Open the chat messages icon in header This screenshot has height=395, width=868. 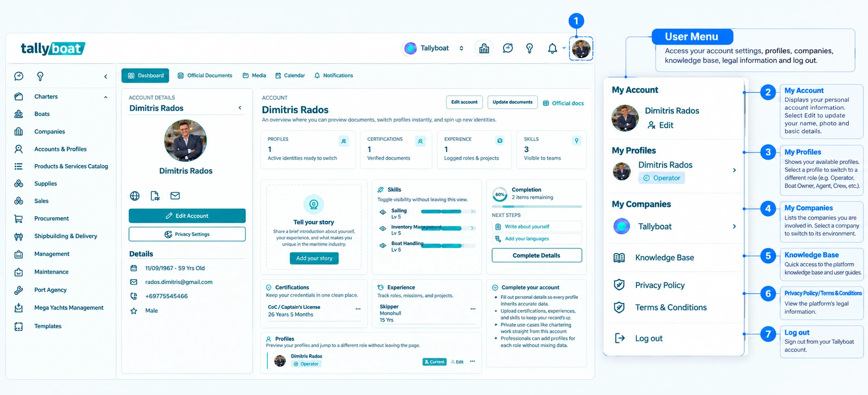pos(508,48)
